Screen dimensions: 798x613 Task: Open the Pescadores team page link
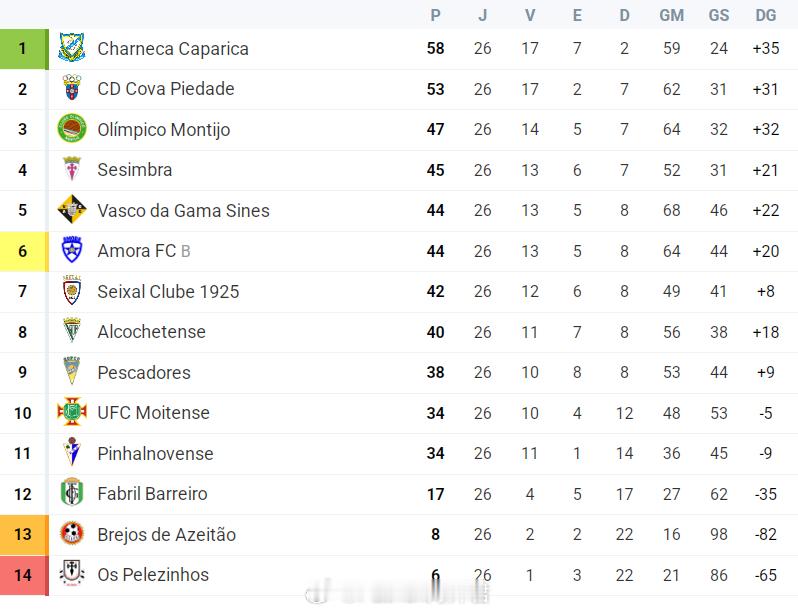click(144, 372)
